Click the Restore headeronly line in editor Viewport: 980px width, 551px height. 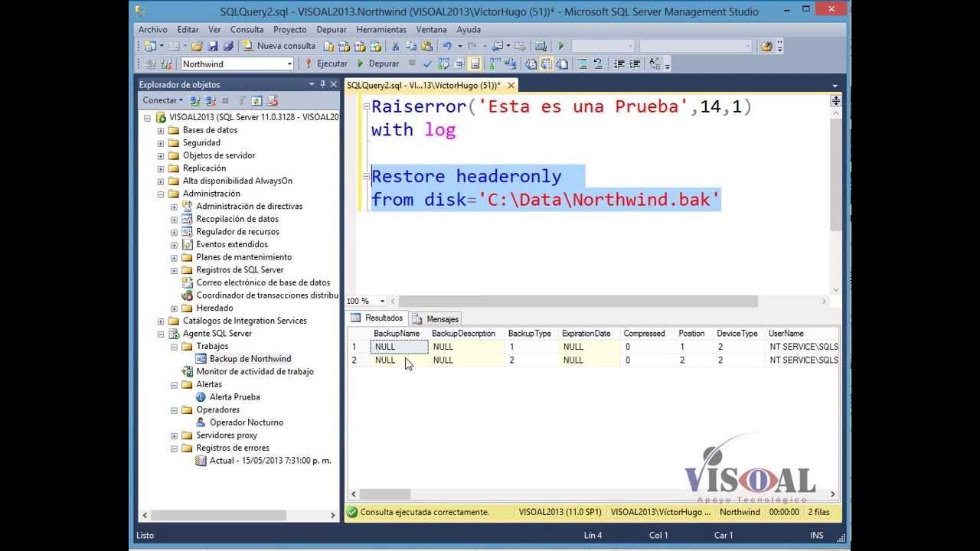pyautogui.click(x=467, y=177)
